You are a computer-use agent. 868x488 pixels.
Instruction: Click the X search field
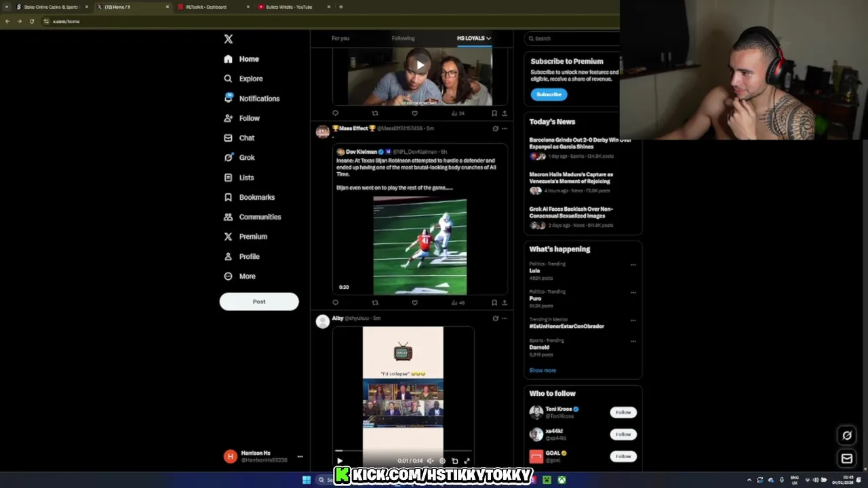point(573,39)
